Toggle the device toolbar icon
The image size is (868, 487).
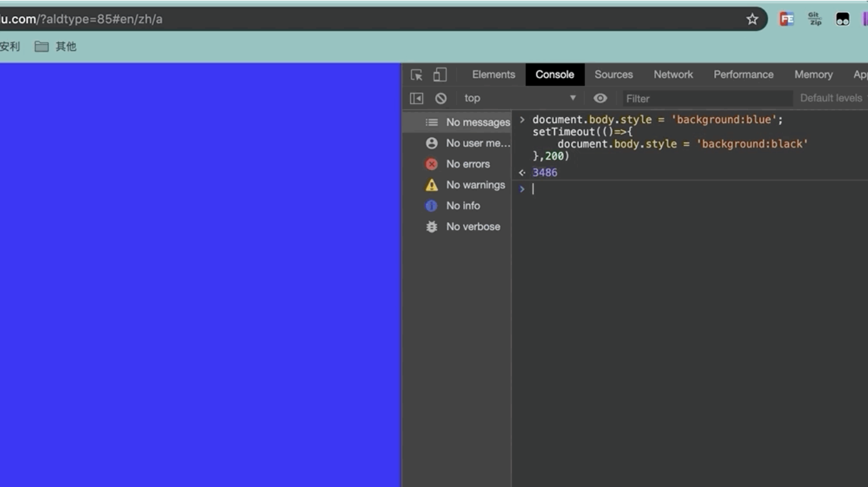(440, 75)
